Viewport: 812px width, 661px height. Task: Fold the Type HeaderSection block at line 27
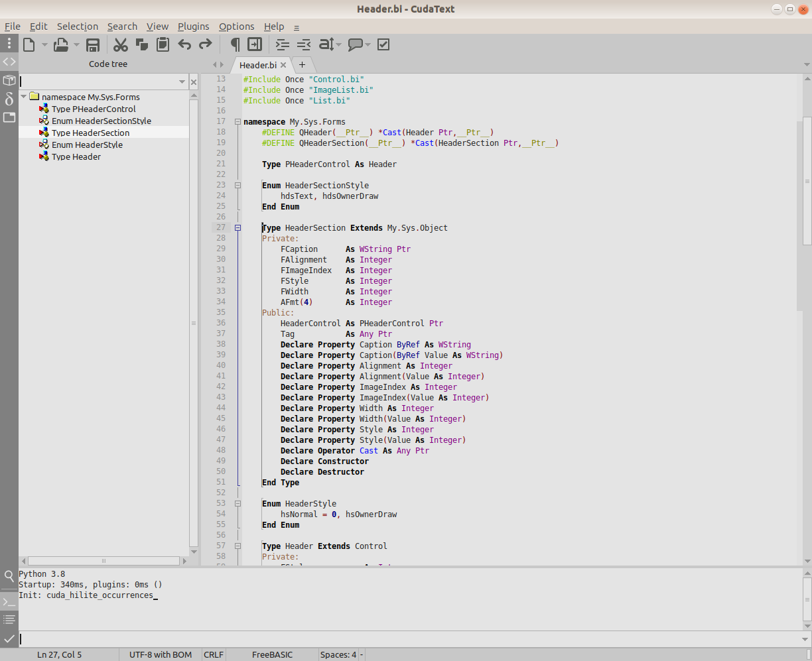(x=237, y=227)
